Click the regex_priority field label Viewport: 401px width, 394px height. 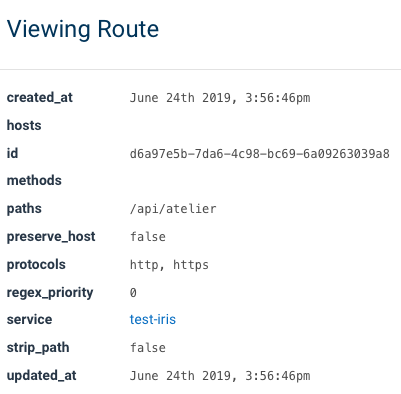click(50, 293)
